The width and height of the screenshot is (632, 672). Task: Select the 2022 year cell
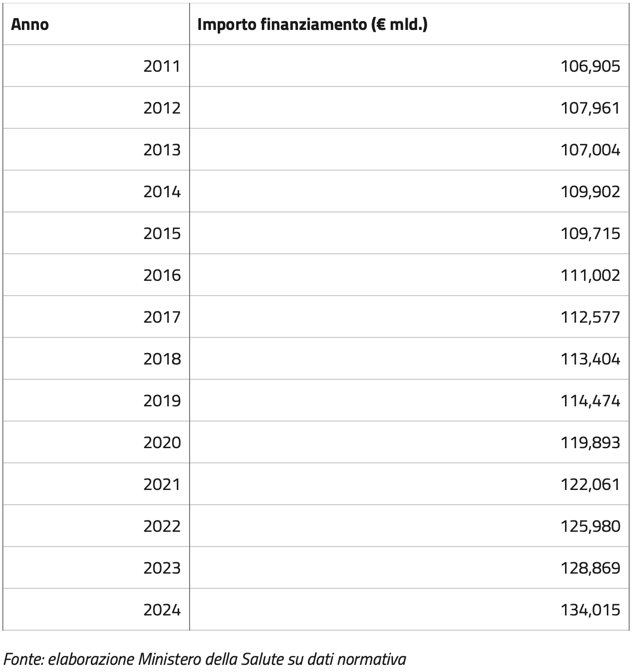click(162, 526)
